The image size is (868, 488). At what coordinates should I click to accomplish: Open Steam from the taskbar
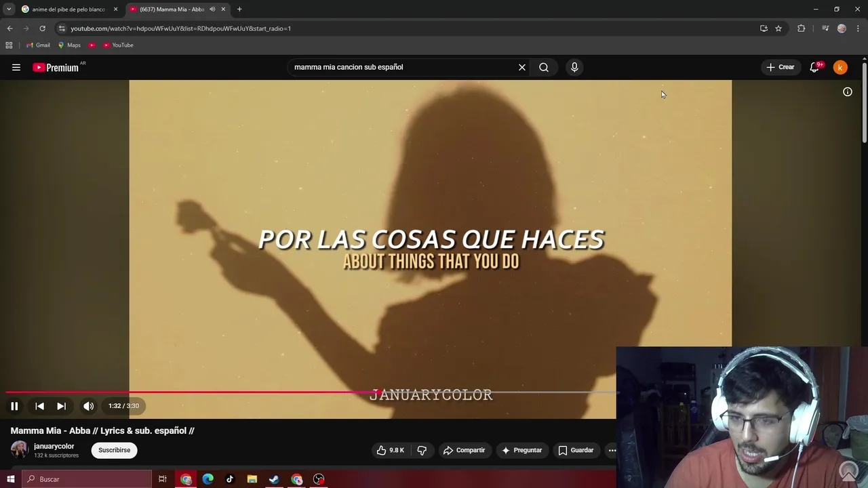pos(274,479)
